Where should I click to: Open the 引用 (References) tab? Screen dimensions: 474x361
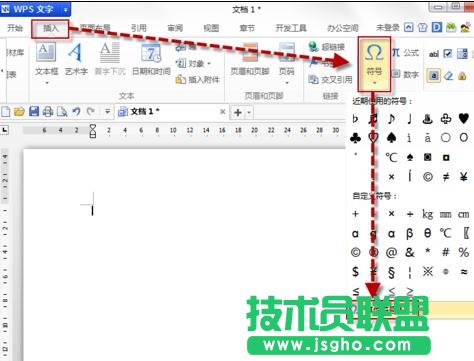coord(138,28)
